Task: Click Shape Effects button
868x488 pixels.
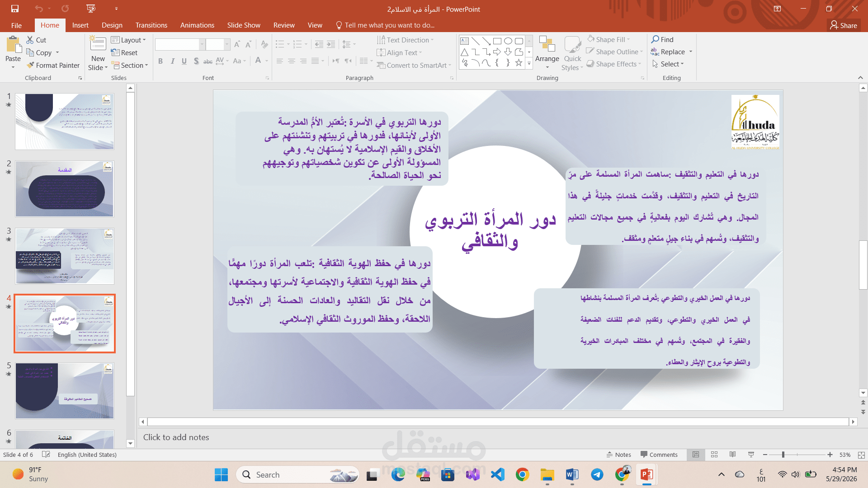Action: [614, 64]
